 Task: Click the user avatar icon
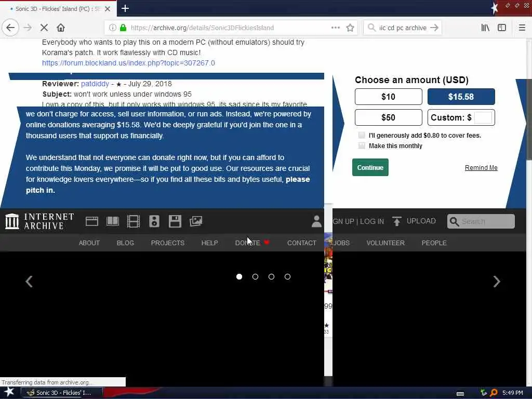pos(316,221)
